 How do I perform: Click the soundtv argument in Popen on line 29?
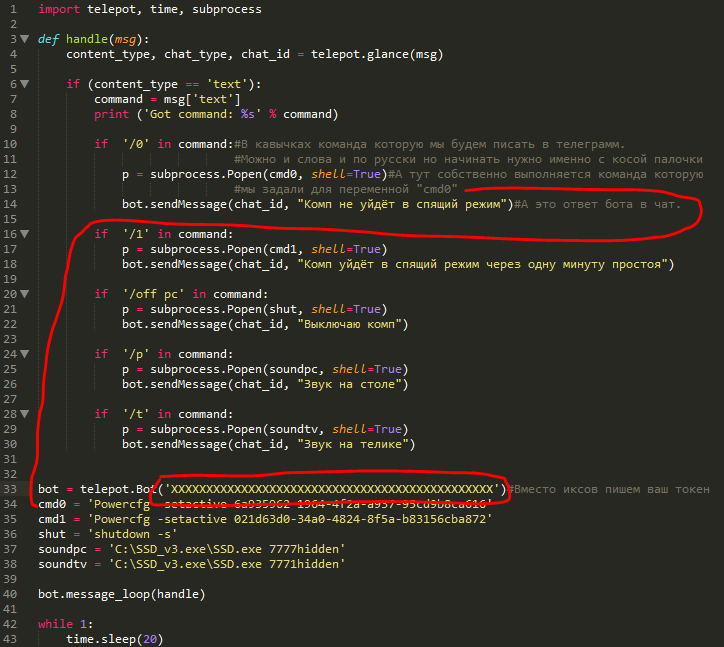pyautogui.click(x=294, y=429)
